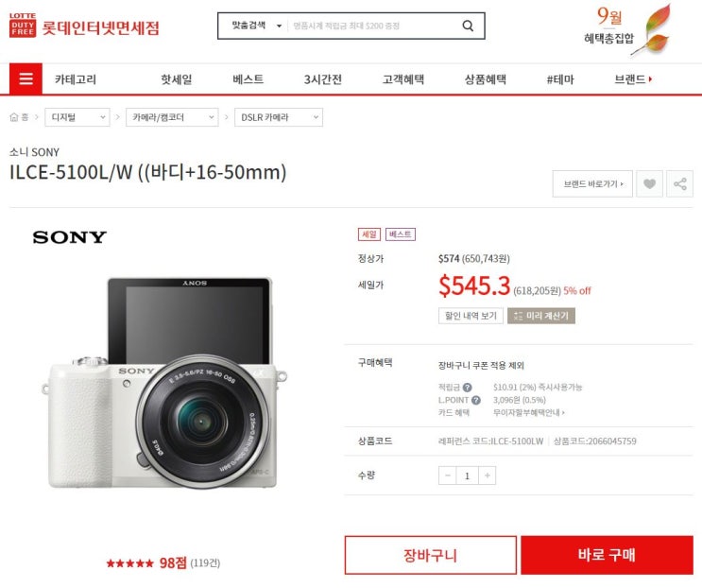
Task: Click the search magnifier icon
Action: coord(468,26)
